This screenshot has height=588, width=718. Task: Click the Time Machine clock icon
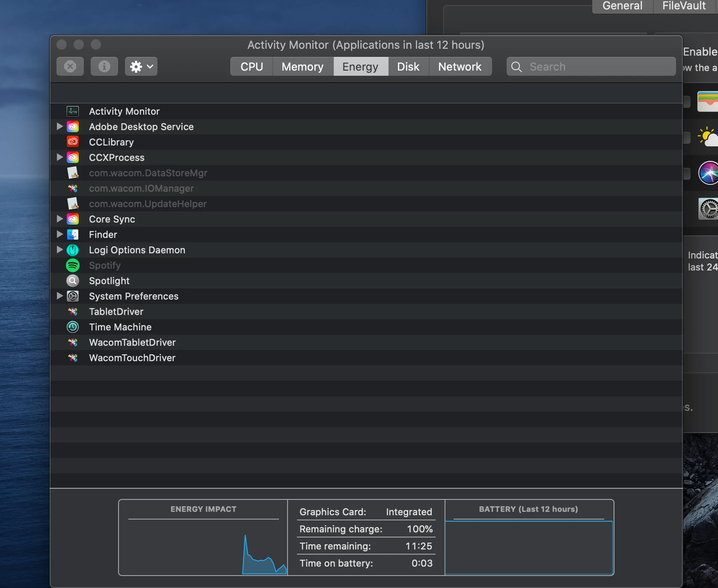coord(73,327)
